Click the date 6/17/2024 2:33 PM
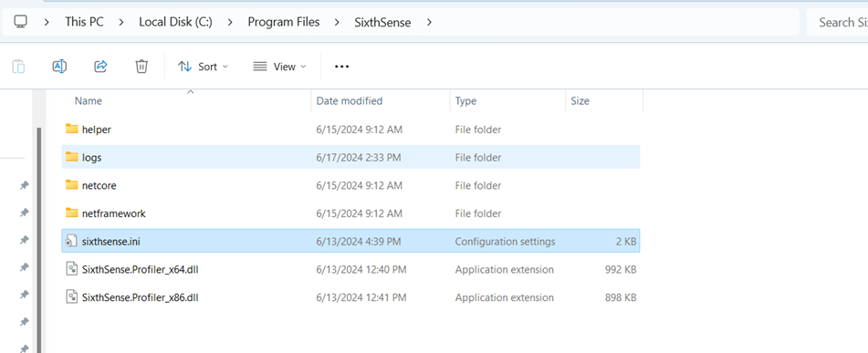 358,158
